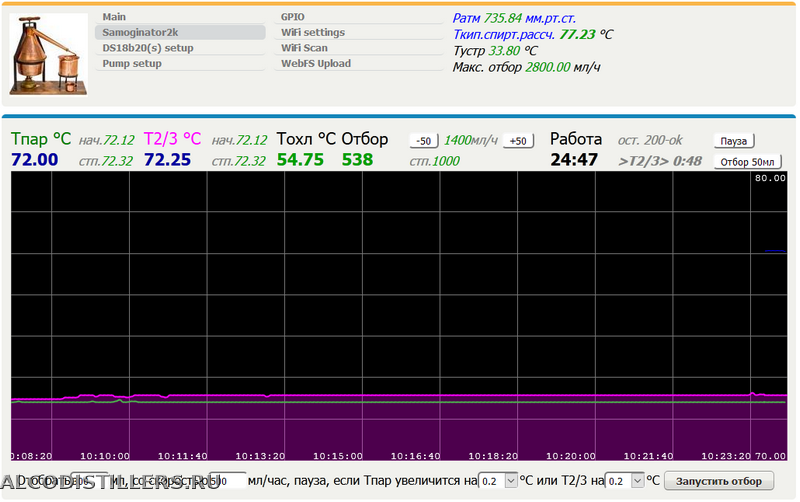Click the magenta T2/3 °C heading
The height and width of the screenshot is (502, 800).
point(172,139)
